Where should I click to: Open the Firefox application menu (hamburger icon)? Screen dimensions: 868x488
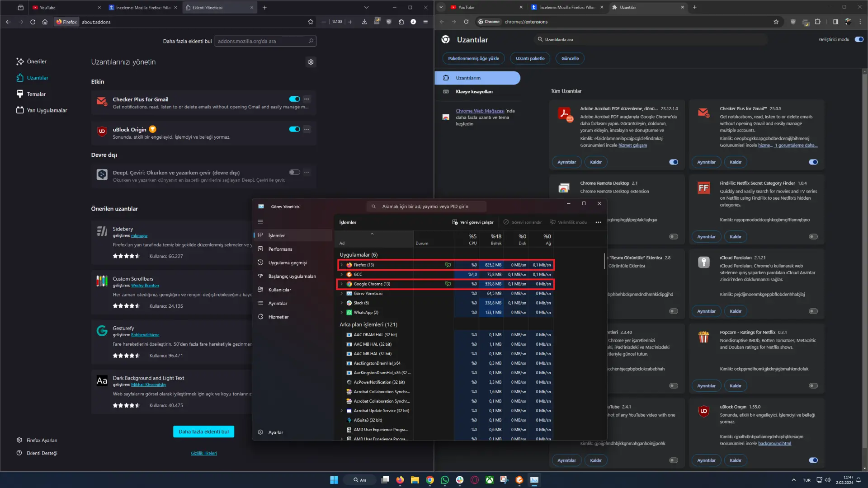425,22
